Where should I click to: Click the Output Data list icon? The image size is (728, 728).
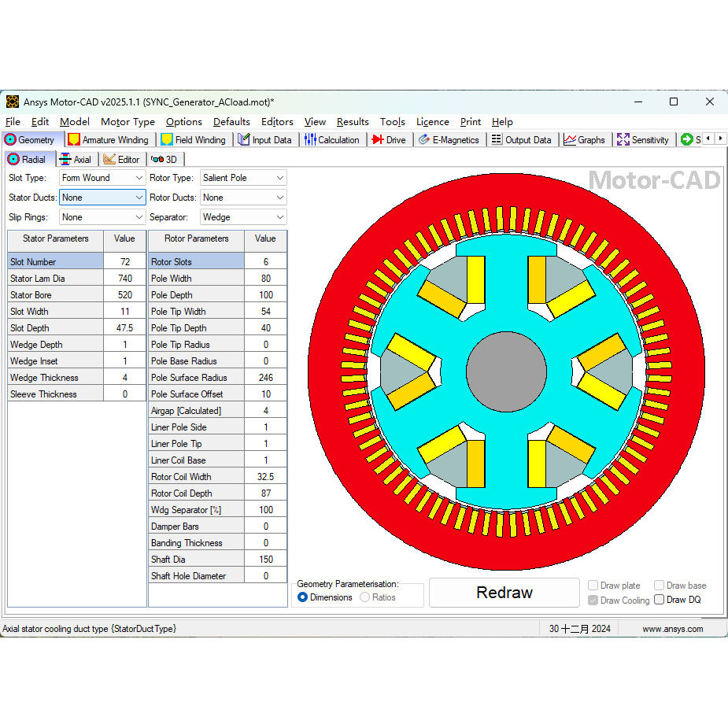[x=497, y=139]
